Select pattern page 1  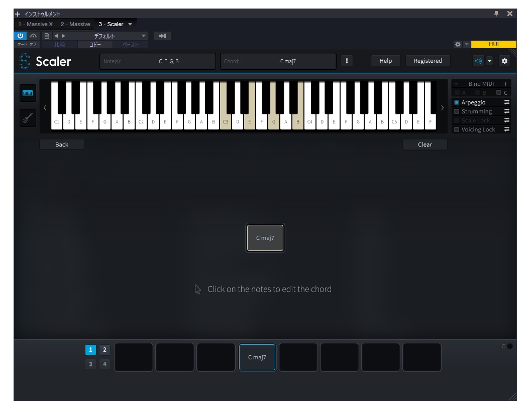tap(90, 350)
